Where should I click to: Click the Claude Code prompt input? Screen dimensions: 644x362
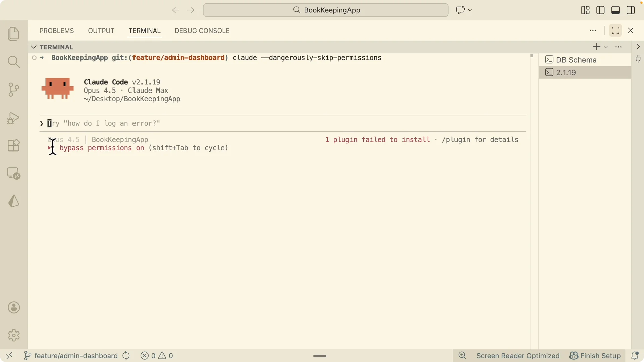click(x=283, y=123)
